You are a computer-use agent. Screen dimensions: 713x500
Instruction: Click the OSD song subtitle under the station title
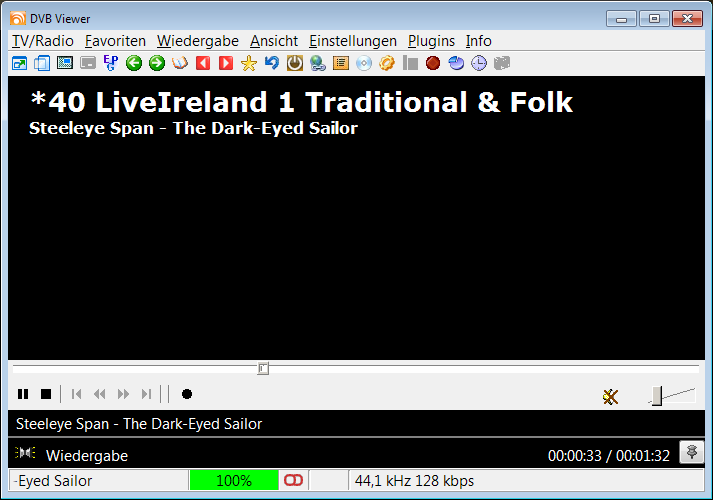tap(193, 128)
